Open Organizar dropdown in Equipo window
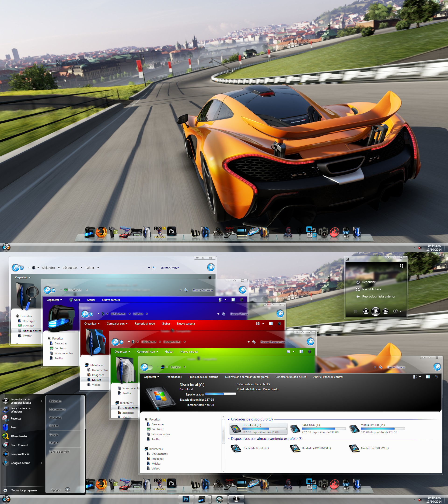This screenshot has width=448, height=504. (151, 377)
